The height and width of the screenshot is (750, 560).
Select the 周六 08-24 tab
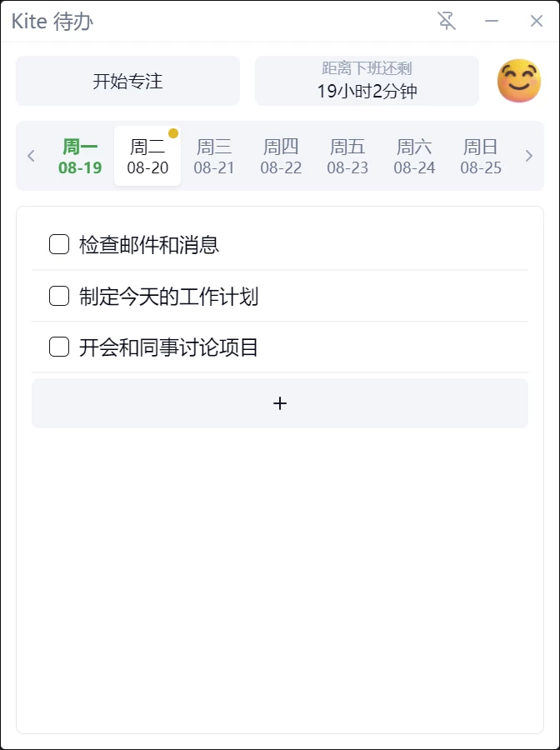coord(413,156)
